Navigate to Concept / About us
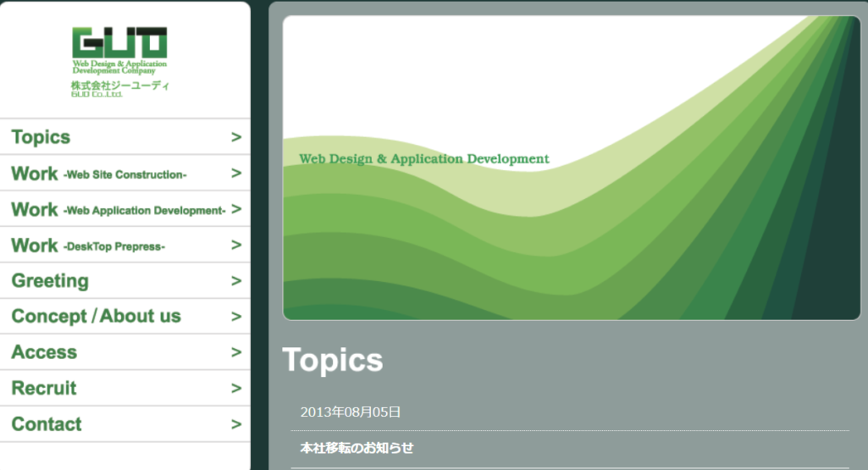Viewport: 868px width, 470px height. pos(96,317)
